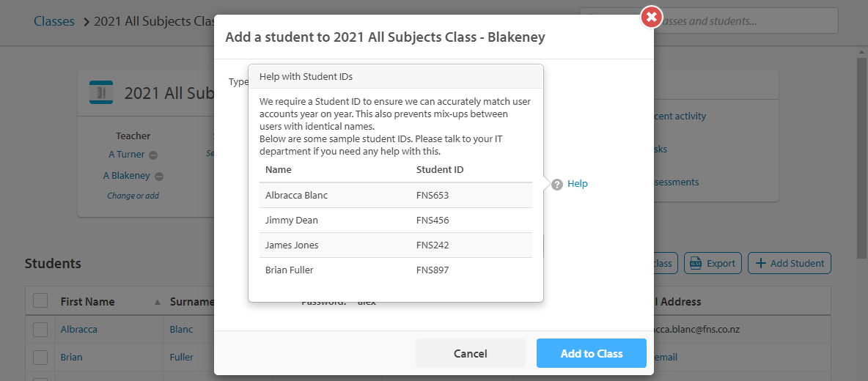This screenshot has width=868, height=381.
Task: Open teacher A Blakeney's link
Action: [126, 176]
